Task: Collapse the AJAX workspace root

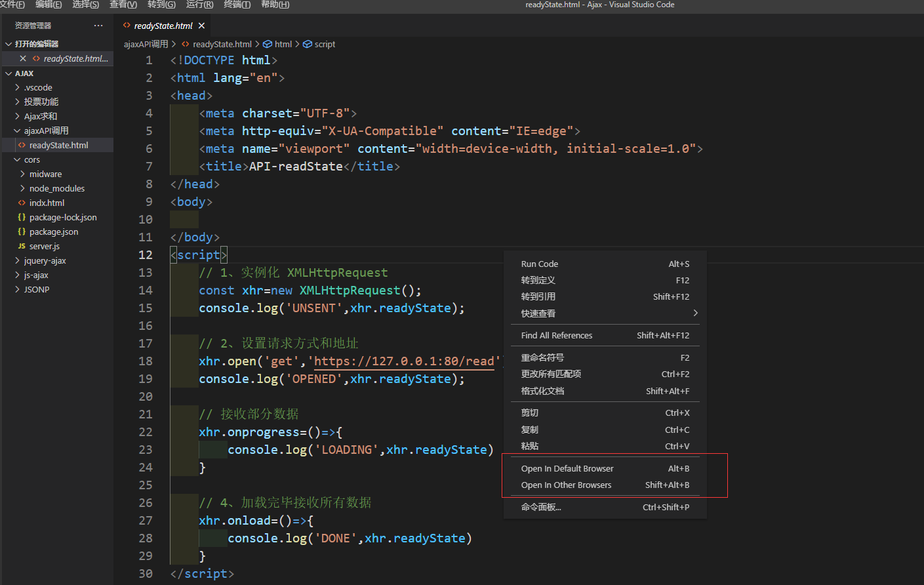Action: (x=9, y=73)
